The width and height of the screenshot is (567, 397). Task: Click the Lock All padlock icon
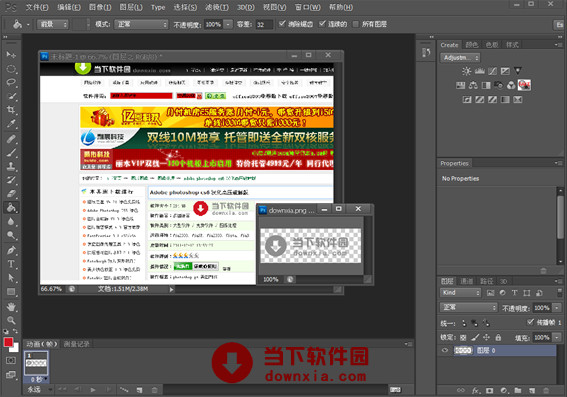[498, 337]
